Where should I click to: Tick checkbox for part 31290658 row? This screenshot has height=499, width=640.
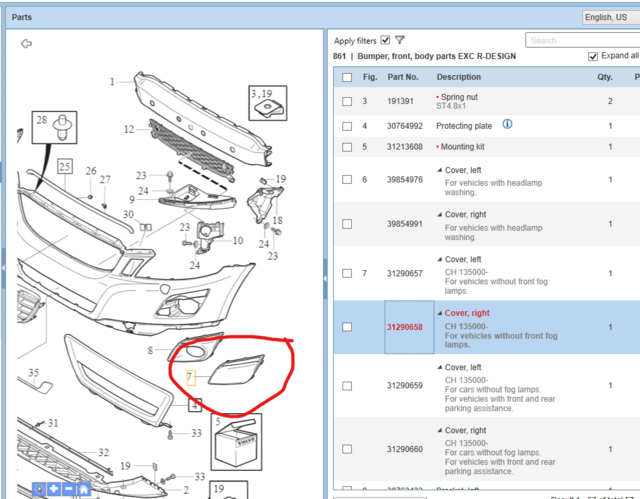tap(347, 327)
